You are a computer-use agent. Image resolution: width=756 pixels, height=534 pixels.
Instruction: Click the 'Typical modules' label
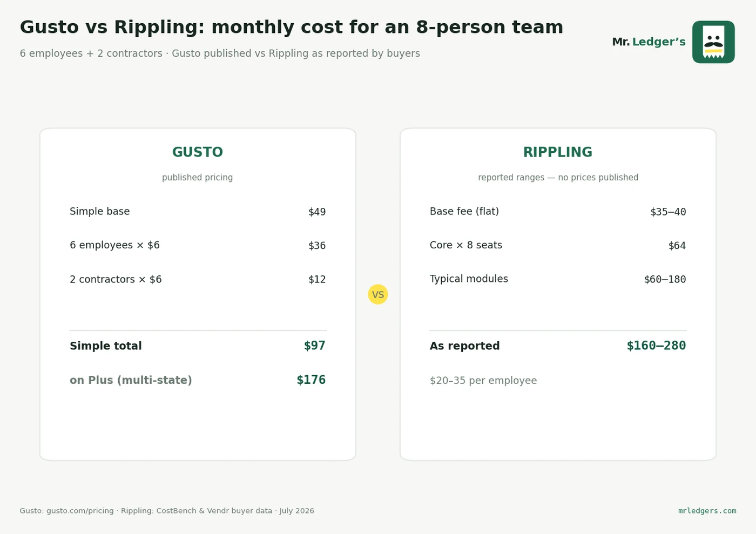pyautogui.click(x=469, y=279)
